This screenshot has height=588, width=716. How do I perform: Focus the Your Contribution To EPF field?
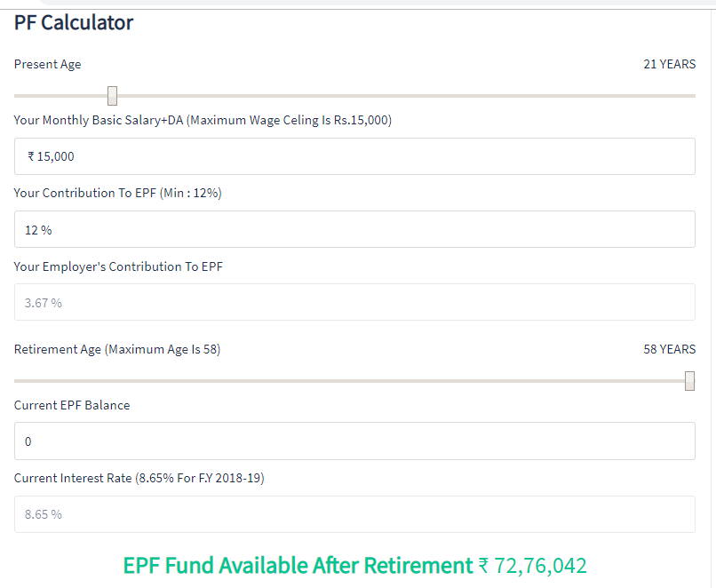pos(354,230)
